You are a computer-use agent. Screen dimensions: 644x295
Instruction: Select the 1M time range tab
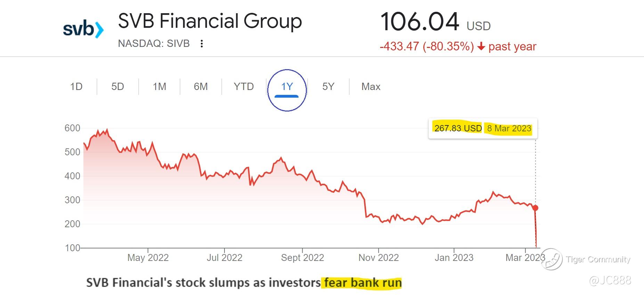[160, 87]
